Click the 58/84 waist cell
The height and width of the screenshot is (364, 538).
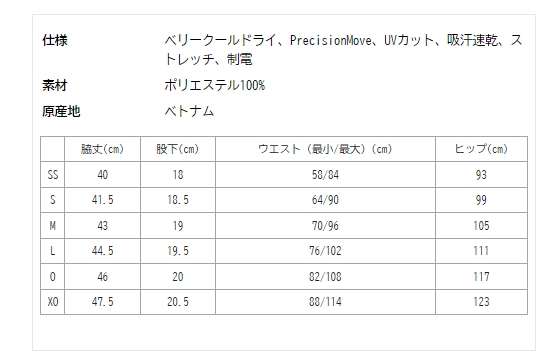pos(325,175)
